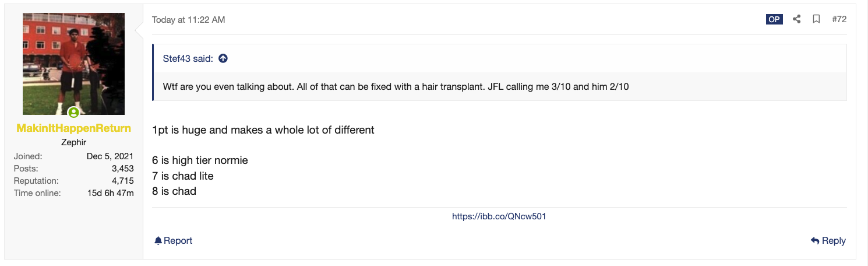
Task: Expand the quoted Stef43 message text
Action: click(396, 86)
